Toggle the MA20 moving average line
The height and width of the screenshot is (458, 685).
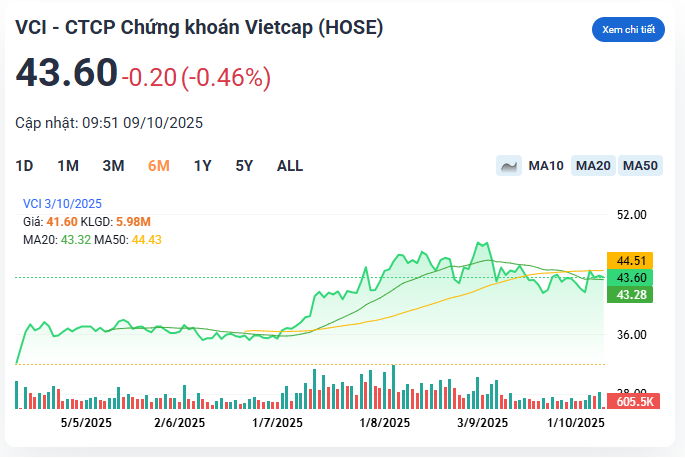[x=593, y=166]
